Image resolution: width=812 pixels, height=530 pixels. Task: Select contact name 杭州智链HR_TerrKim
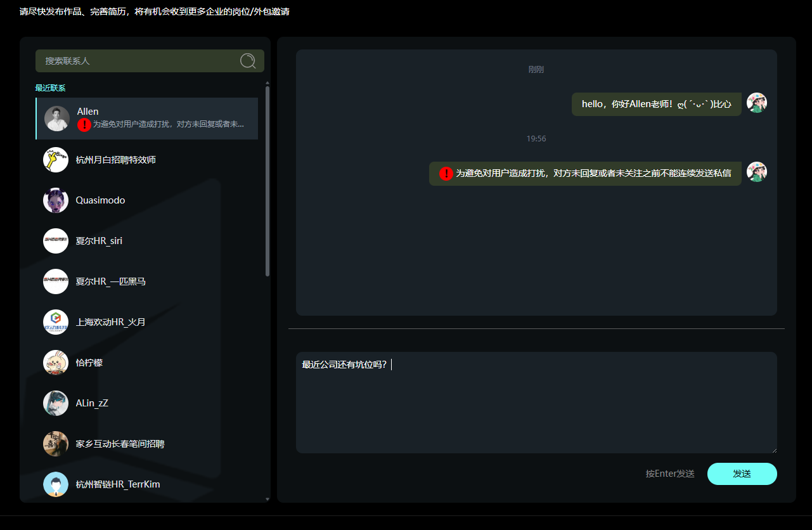coord(118,484)
